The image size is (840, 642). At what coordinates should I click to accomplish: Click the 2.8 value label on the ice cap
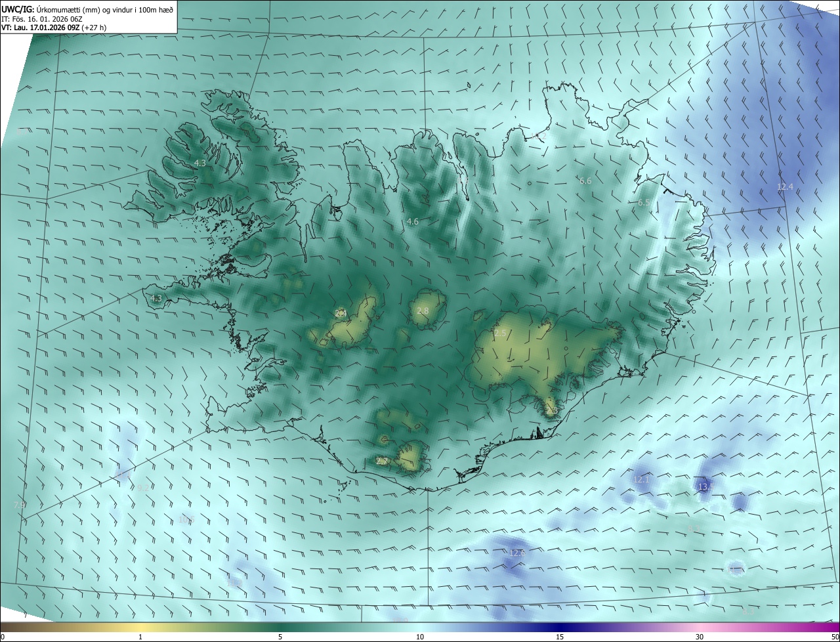tap(423, 310)
